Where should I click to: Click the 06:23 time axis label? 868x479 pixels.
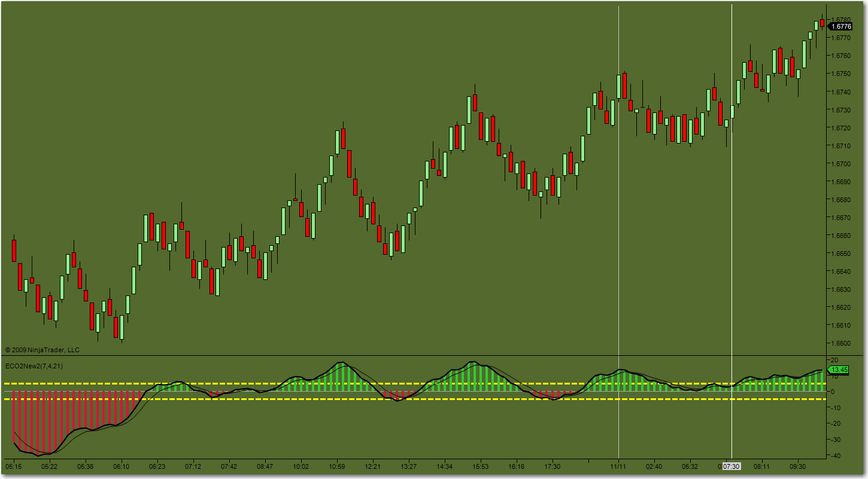pyautogui.click(x=157, y=466)
